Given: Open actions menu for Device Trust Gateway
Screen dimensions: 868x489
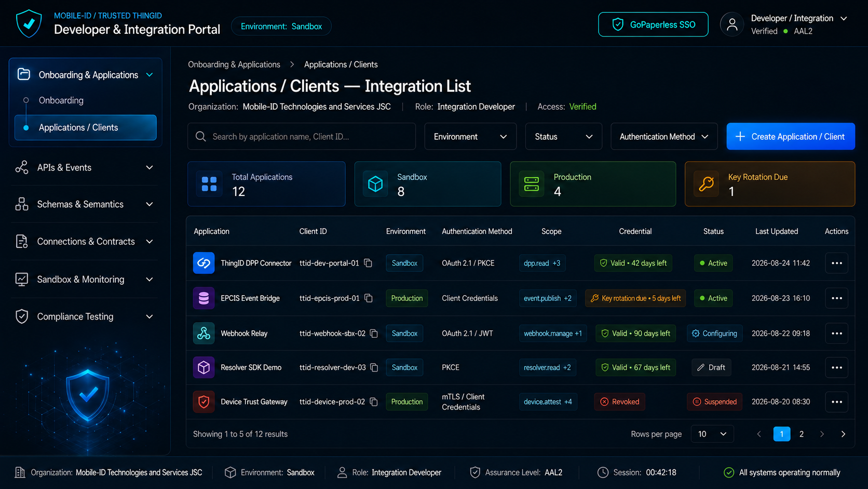Looking at the screenshot, I should [x=836, y=402].
